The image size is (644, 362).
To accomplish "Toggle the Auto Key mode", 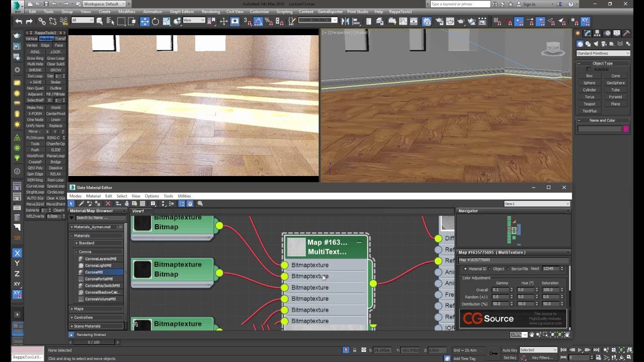I will 510,350.
